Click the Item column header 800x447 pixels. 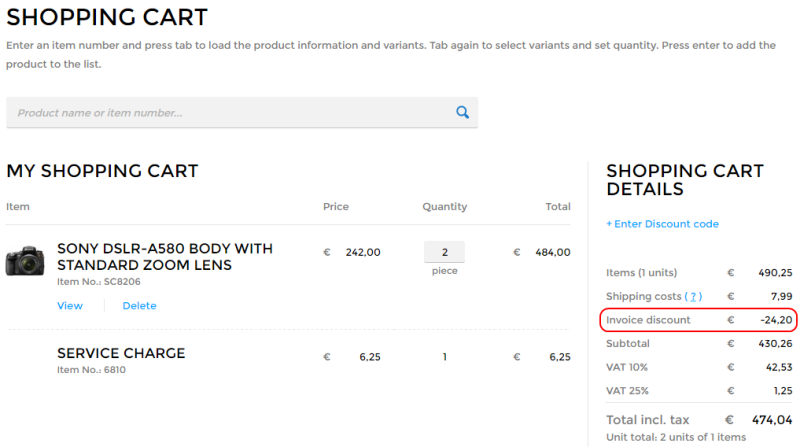18,207
